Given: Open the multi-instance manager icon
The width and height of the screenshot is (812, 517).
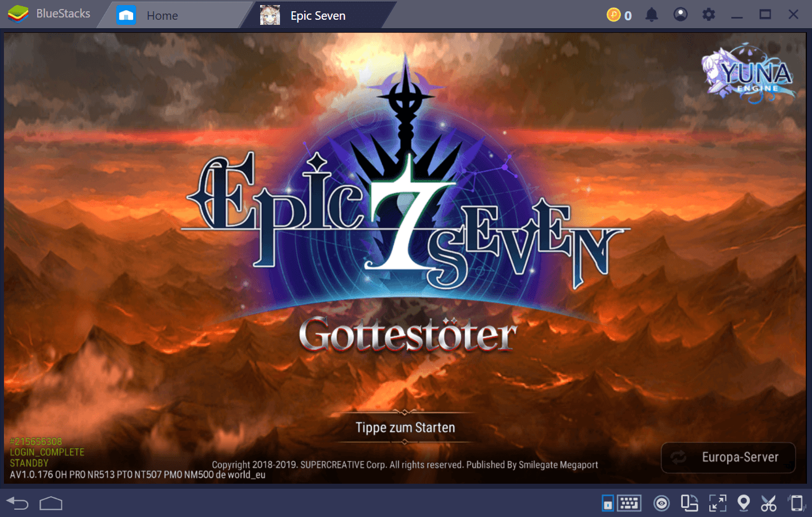Looking at the screenshot, I should (690, 503).
